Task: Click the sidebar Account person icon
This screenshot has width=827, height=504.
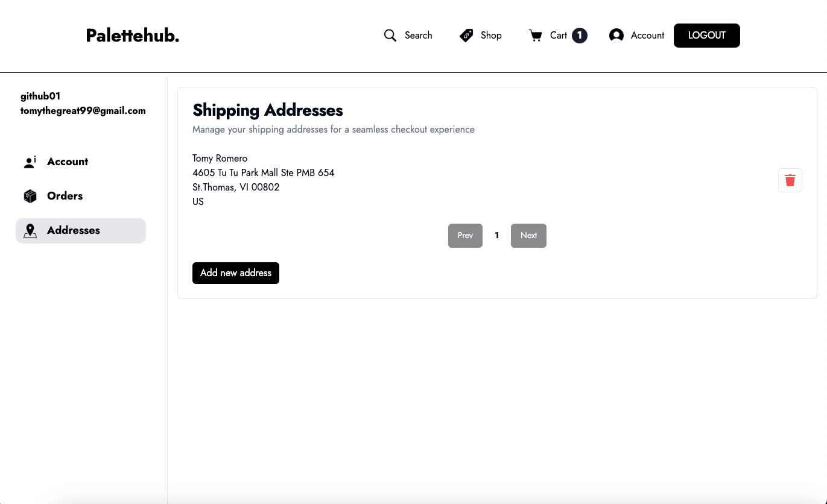Action: click(30, 162)
